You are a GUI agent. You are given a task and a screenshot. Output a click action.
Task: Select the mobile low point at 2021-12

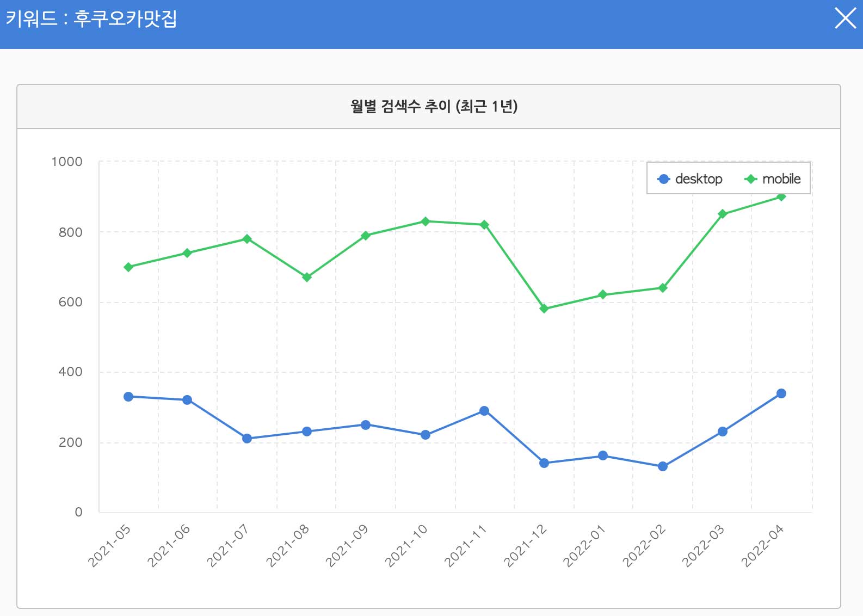[544, 309]
